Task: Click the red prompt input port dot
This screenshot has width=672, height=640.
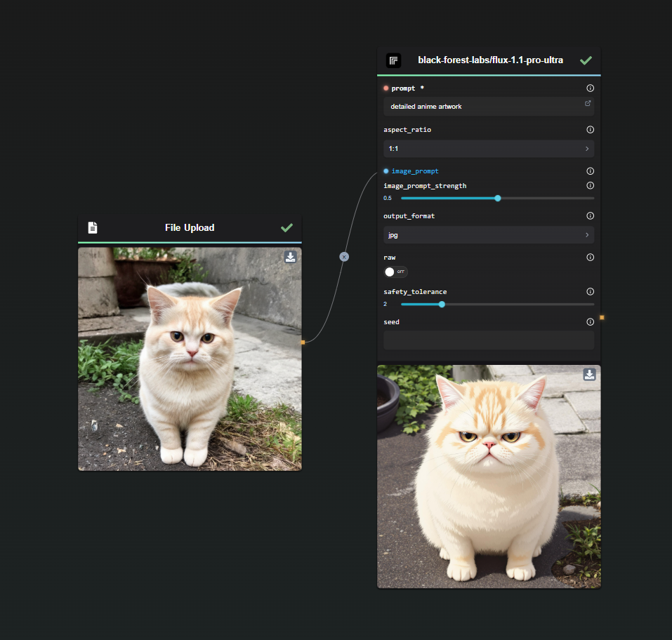Action: [386, 88]
